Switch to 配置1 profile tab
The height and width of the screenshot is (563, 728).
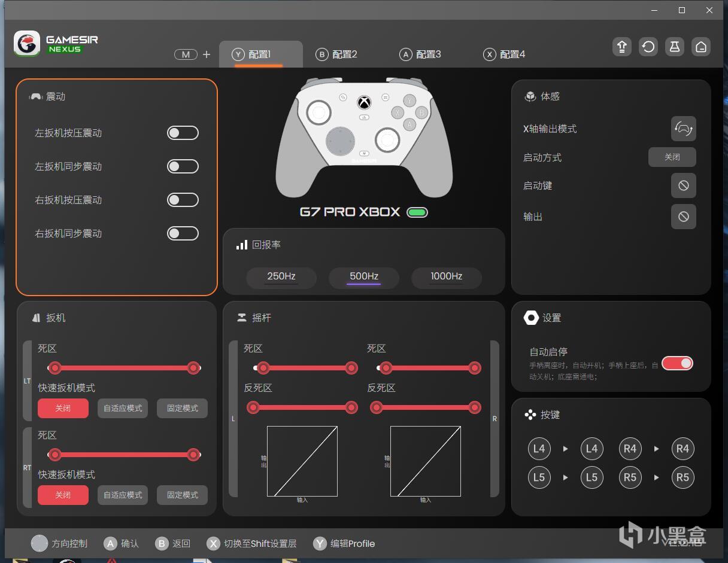tap(260, 54)
